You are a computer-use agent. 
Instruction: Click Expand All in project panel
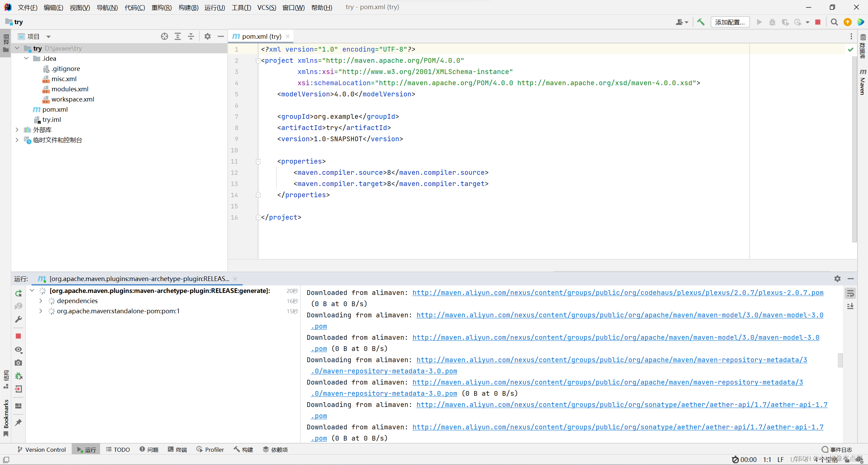pos(178,36)
